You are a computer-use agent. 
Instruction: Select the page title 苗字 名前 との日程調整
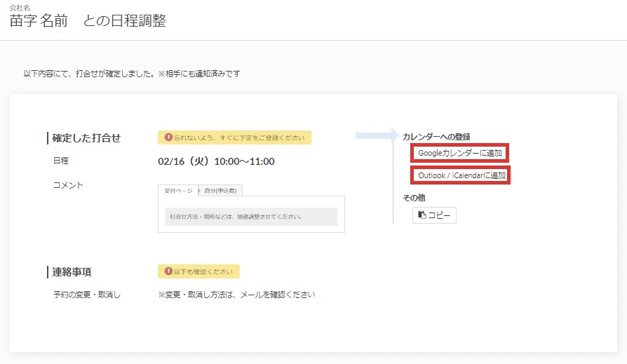(88, 21)
